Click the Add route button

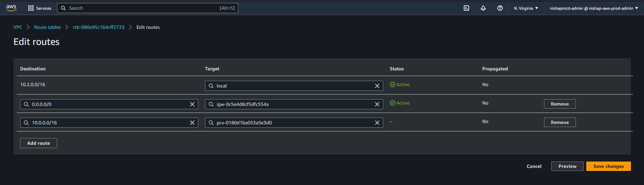[x=38, y=143]
